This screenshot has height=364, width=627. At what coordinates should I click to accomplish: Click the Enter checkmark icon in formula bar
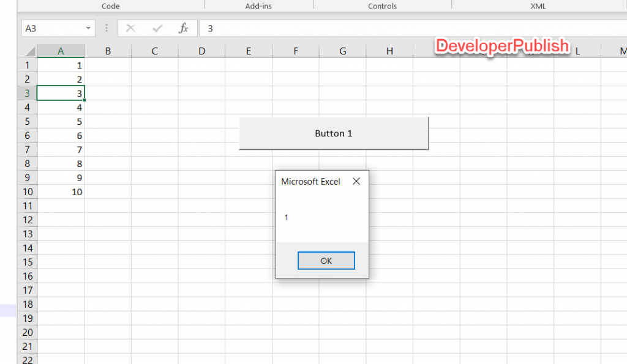[x=157, y=28]
